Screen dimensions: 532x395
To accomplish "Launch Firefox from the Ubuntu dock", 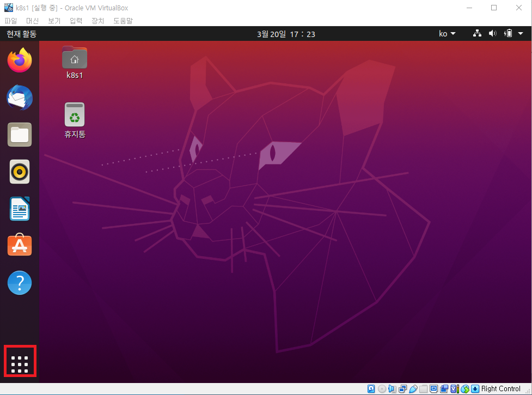I will (20, 60).
